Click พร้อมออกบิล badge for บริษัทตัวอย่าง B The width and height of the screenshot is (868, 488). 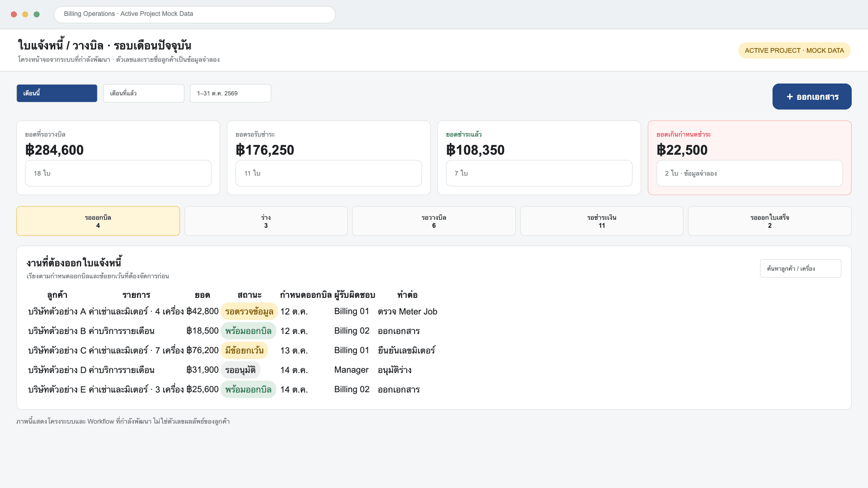tap(248, 331)
